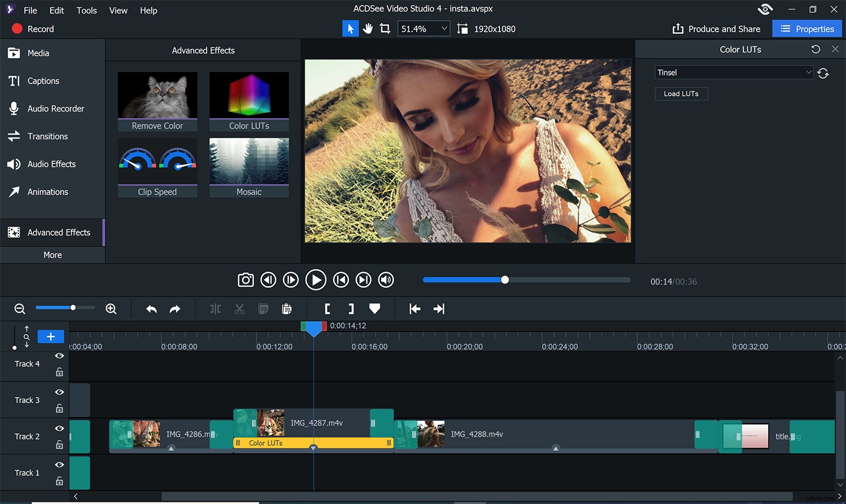Select the Mosaic effect thumbnail
Image resolution: width=846 pixels, height=504 pixels.
click(249, 162)
